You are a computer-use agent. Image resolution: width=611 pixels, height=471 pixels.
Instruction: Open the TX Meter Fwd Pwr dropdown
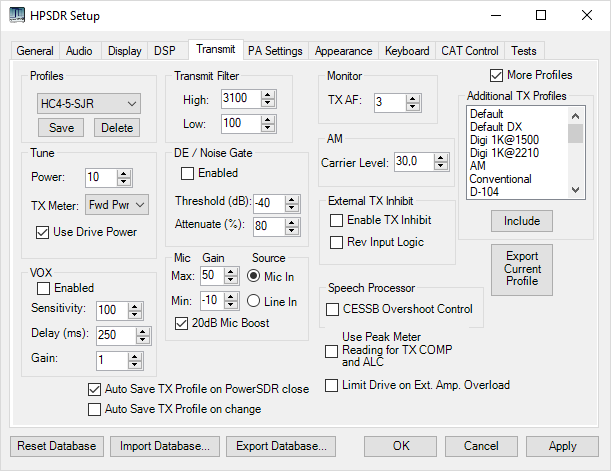[117, 205]
